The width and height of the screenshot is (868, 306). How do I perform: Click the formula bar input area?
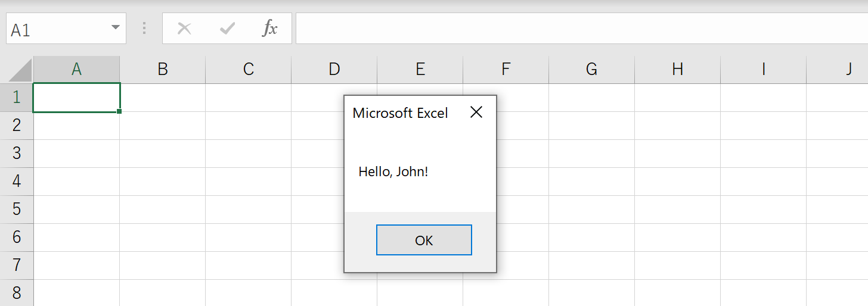582,29
